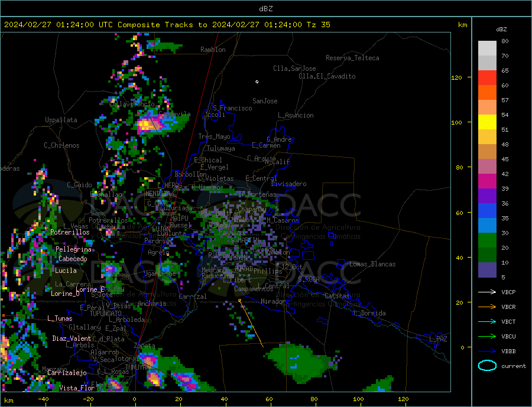Image resolution: width=532 pixels, height=407 pixels.
Task: Click the 'Divisadero' place label
Action: (288, 184)
